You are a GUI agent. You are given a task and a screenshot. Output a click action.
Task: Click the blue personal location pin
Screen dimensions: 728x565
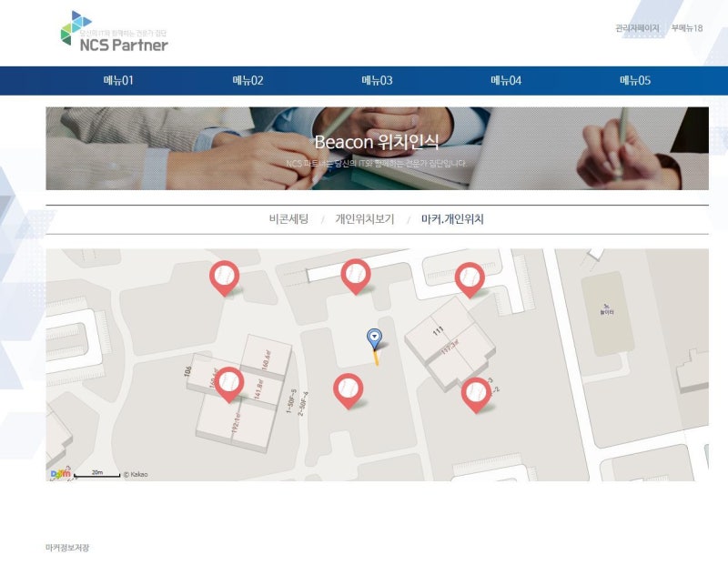point(375,340)
